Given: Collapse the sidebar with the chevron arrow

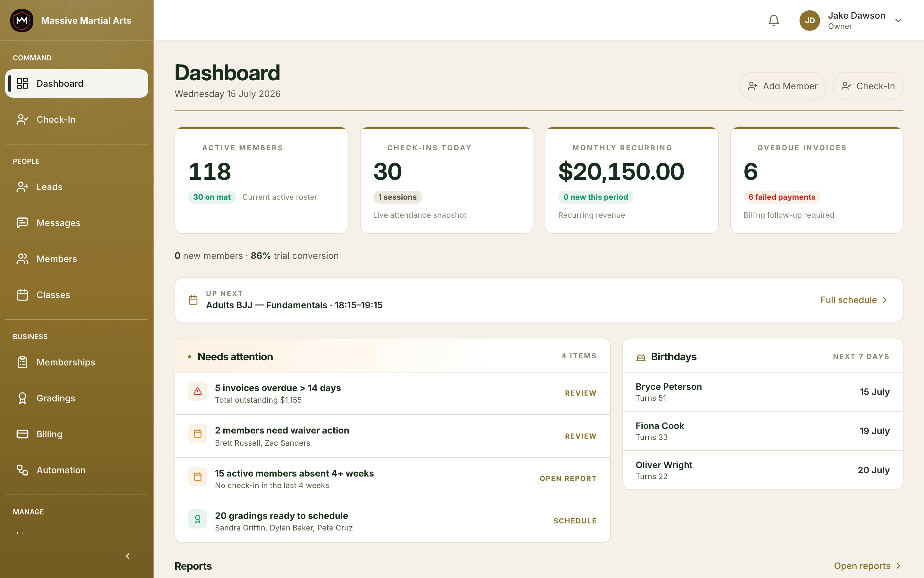Looking at the screenshot, I should [x=128, y=556].
